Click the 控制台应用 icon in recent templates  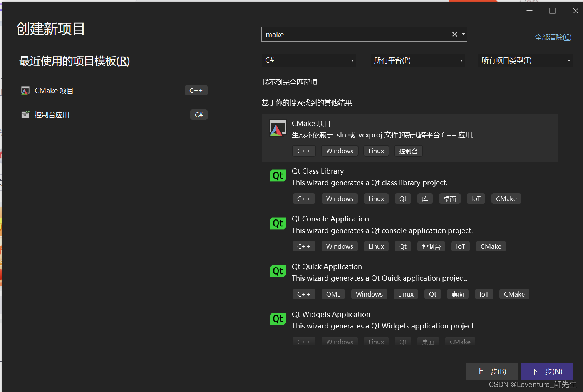click(25, 114)
